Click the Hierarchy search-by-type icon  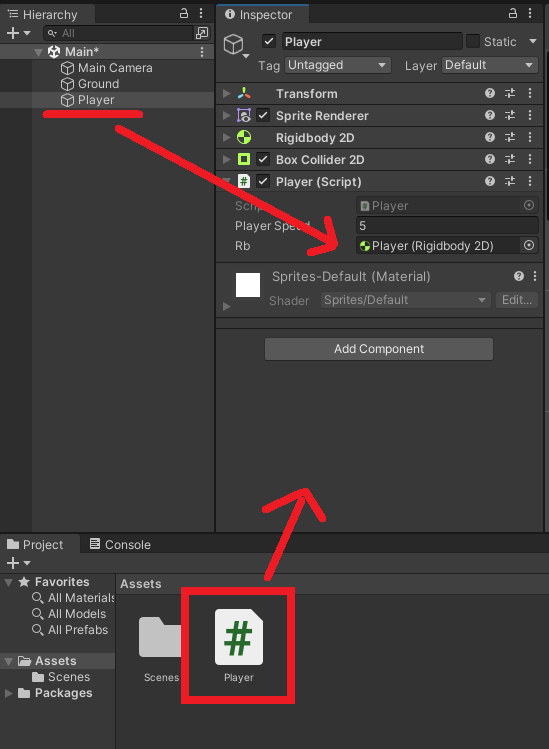[202, 33]
